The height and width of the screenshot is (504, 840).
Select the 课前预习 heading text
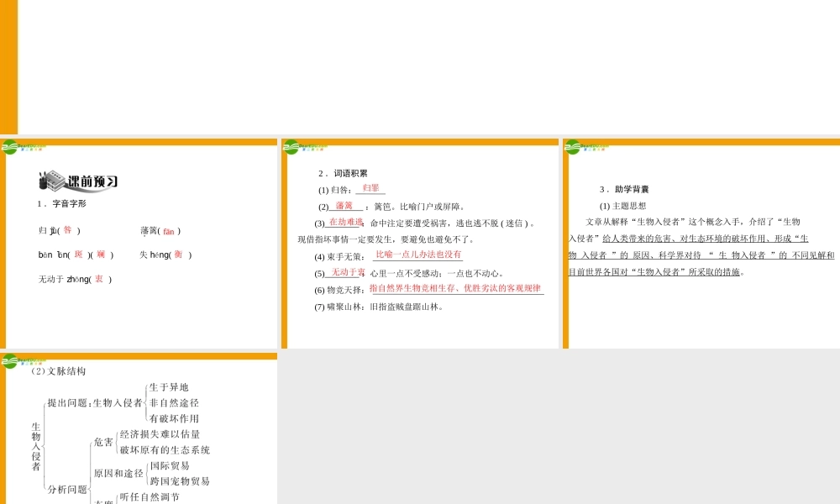point(92,181)
